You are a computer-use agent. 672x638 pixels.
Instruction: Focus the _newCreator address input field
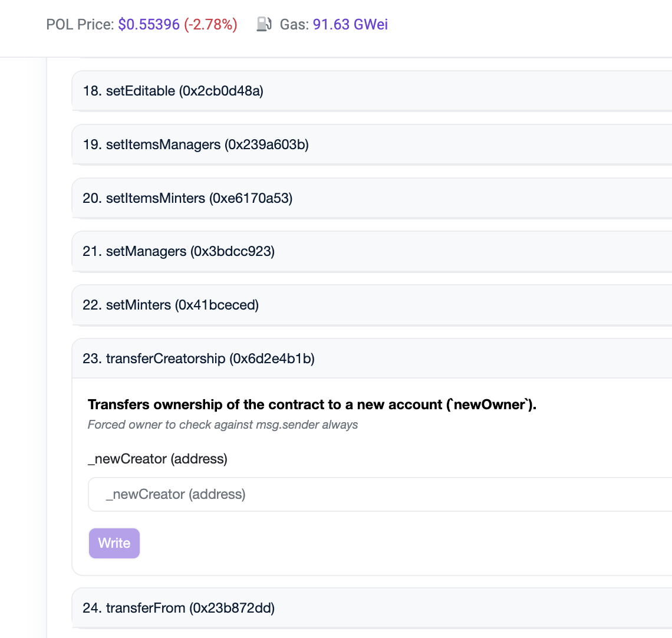tap(377, 494)
